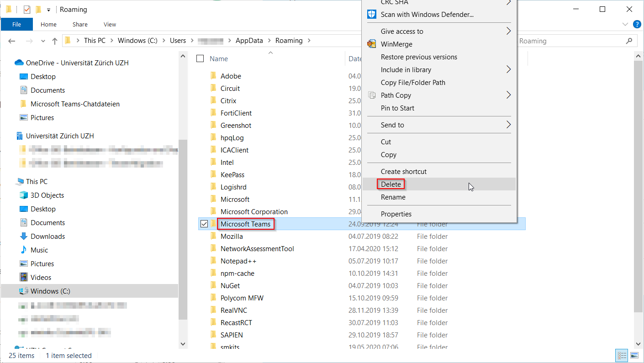Choose Delete from the context menu
This screenshot has width=644, height=363.
click(391, 184)
